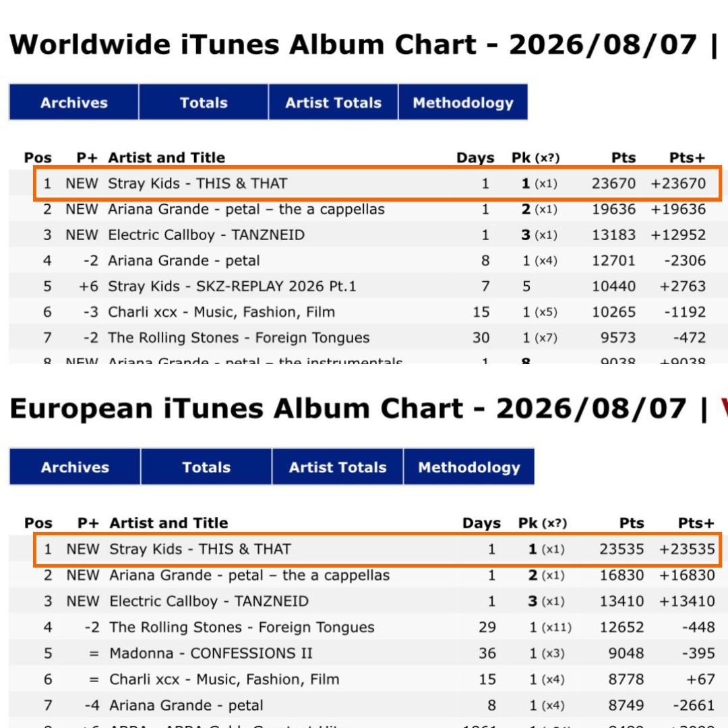The width and height of the screenshot is (728, 728).
Task: Open Totals in the Worldwide chart section
Action: coord(204,102)
